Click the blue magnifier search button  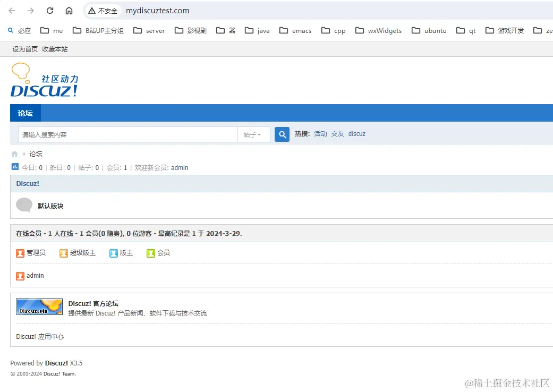(x=282, y=134)
